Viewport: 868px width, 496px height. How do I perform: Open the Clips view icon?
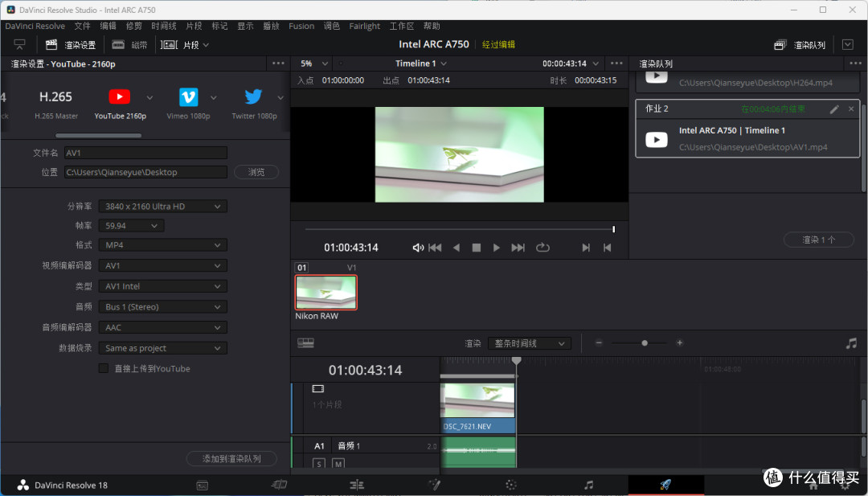click(x=169, y=44)
